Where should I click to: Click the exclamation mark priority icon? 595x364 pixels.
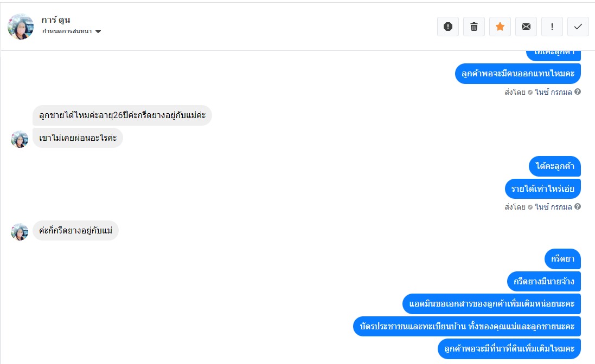(552, 27)
